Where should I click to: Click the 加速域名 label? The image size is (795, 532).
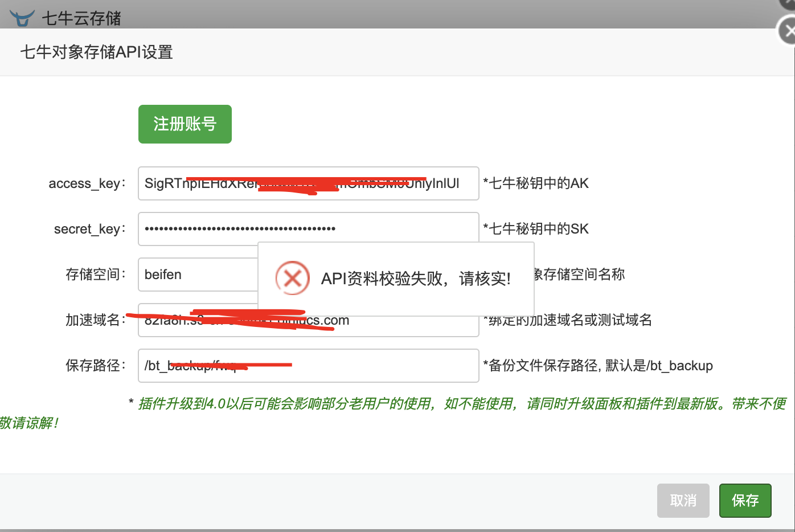(96, 320)
